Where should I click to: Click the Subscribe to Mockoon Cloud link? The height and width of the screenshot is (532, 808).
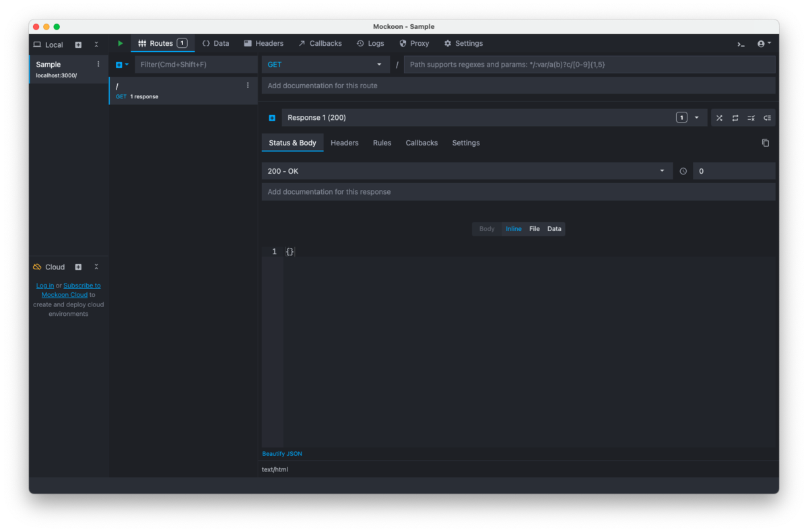(71, 290)
